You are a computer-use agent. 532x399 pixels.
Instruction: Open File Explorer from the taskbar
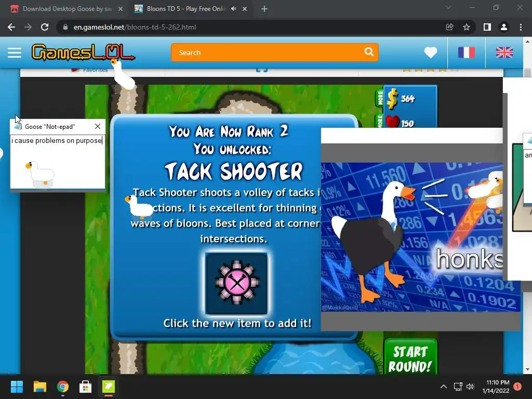(39, 387)
